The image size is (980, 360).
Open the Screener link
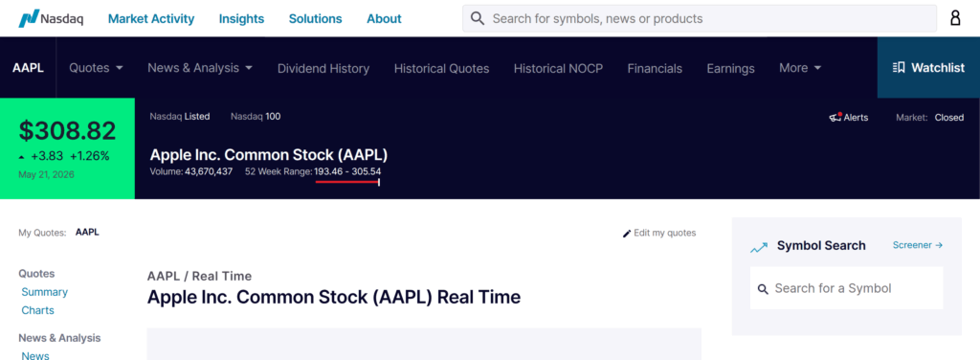918,245
